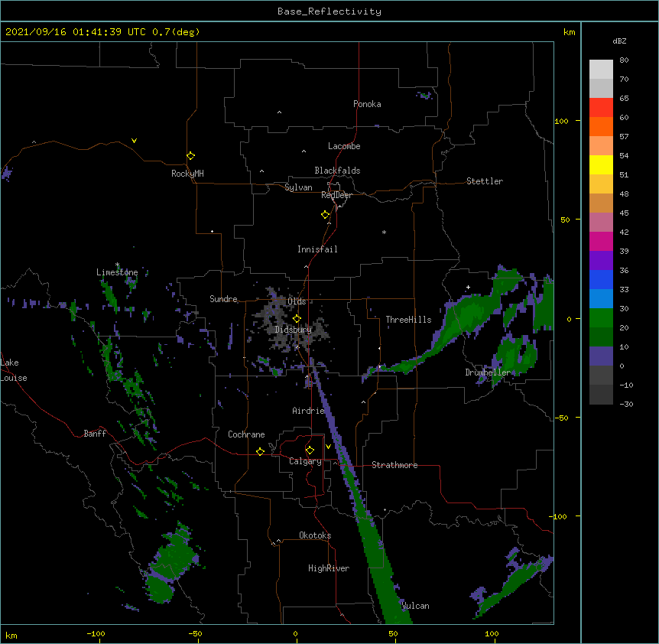The height and width of the screenshot is (644, 659).
Task: Pick the yellow 54 dBZ legend swatch
Action: click(x=601, y=164)
